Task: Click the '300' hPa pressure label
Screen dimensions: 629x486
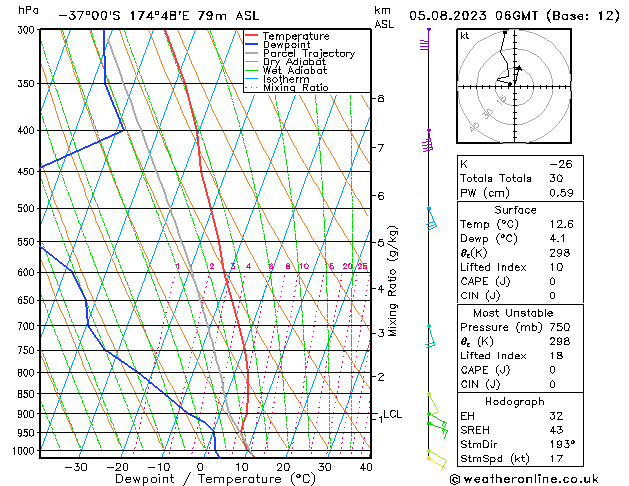Action: (28, 30)
